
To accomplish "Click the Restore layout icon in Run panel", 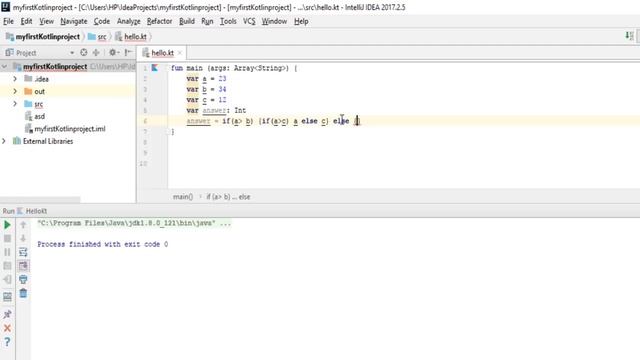I will tap(7, 297).
